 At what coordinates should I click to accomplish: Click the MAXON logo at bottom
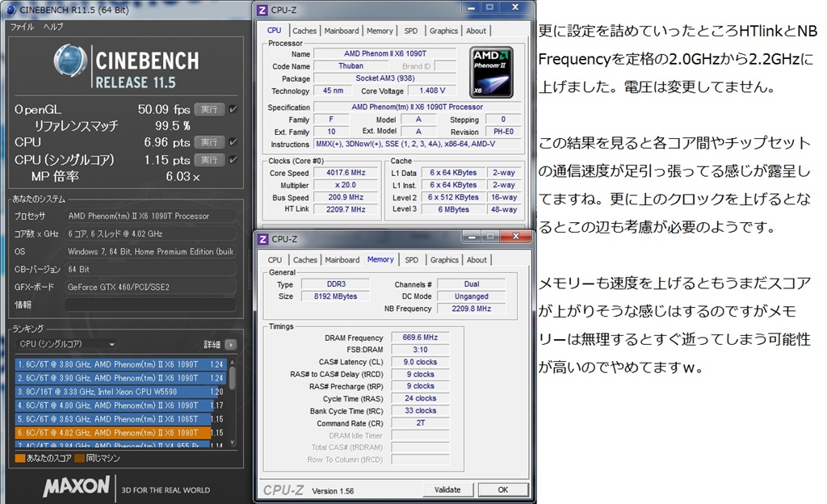[77, 486]
